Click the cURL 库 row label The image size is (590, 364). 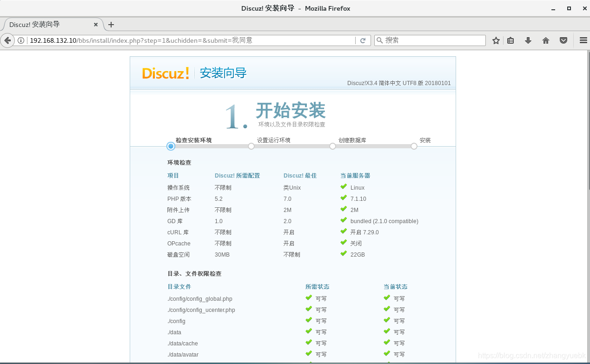point(178,232)
